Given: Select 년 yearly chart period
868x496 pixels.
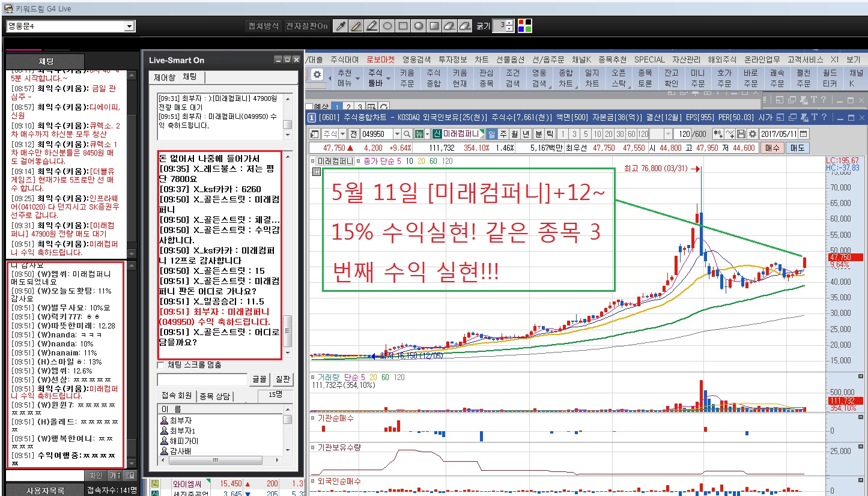Looking at the screenshot, I should 526,134.
